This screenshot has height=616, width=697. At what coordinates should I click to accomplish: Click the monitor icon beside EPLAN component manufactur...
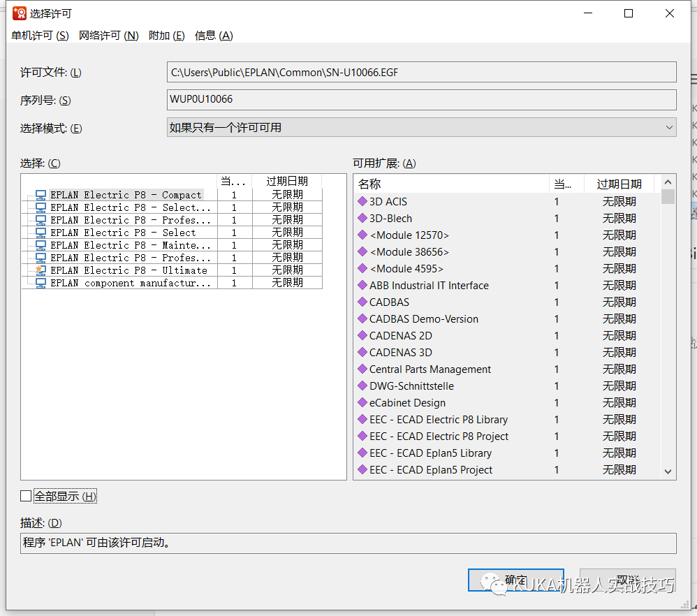tap(41, 283)
